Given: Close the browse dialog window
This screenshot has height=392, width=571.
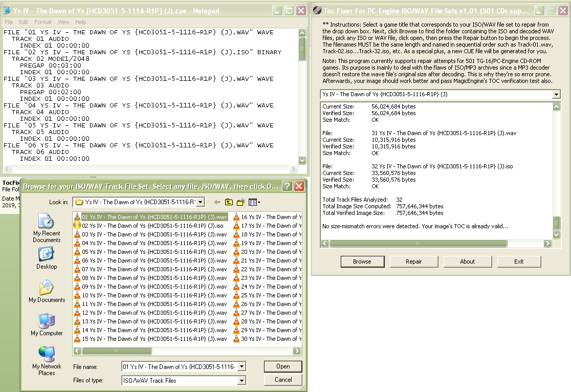Looking at the screenshot, I should pyautogui.click(x=299, y=186).
